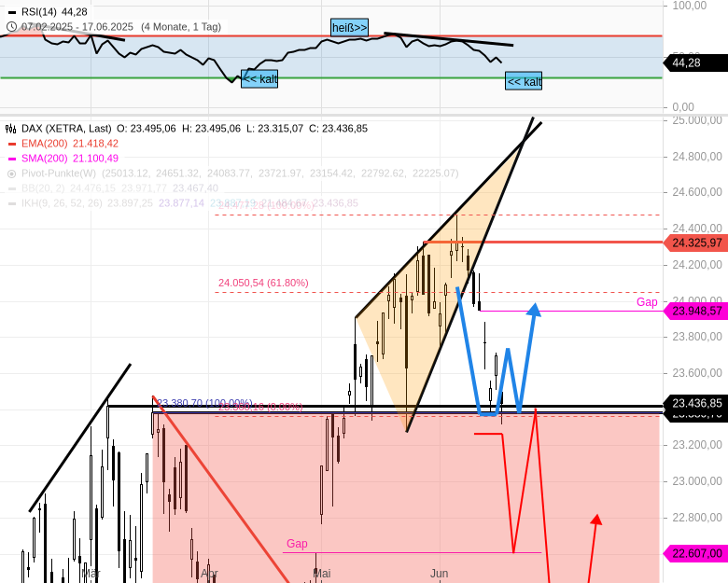Click the 0,00 RSI axis label

click(x=683, y=107)
